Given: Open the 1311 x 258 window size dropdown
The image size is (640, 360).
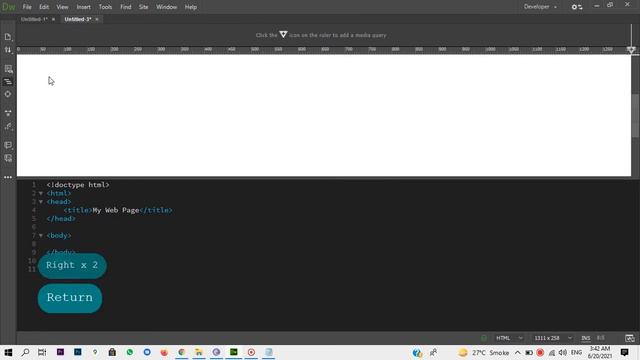Looking at the screenshot, I should (x=553, y=338).
